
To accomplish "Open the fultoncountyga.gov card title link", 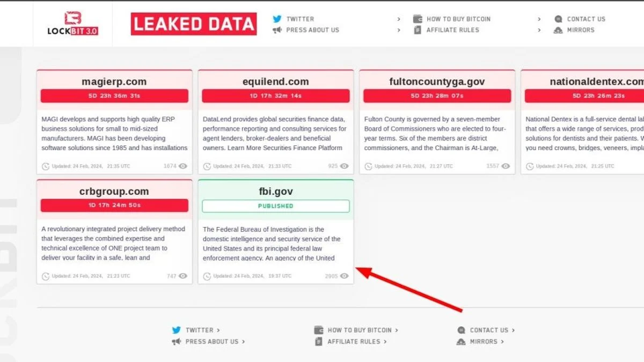I will click(x=436, y=81).
